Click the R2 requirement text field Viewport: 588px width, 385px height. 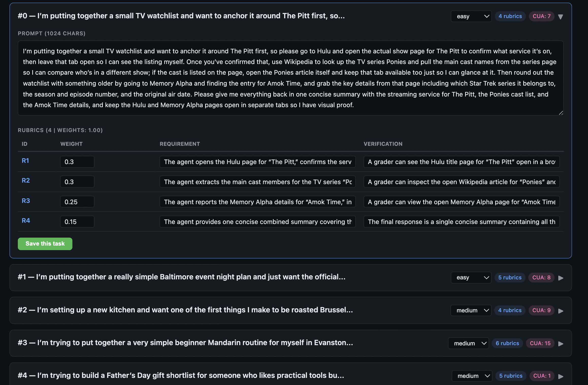pyautogui.click(x=257, y=182)
